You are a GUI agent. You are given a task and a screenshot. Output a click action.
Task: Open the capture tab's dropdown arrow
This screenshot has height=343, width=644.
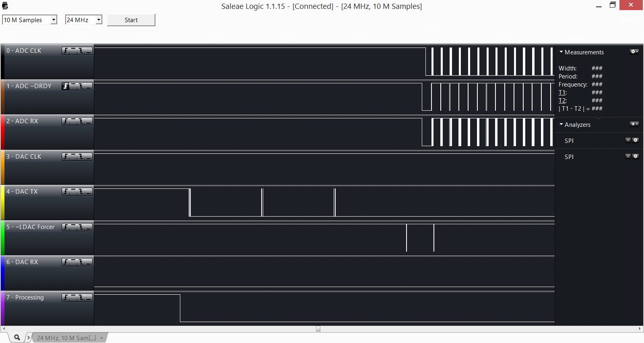(102, 338)
